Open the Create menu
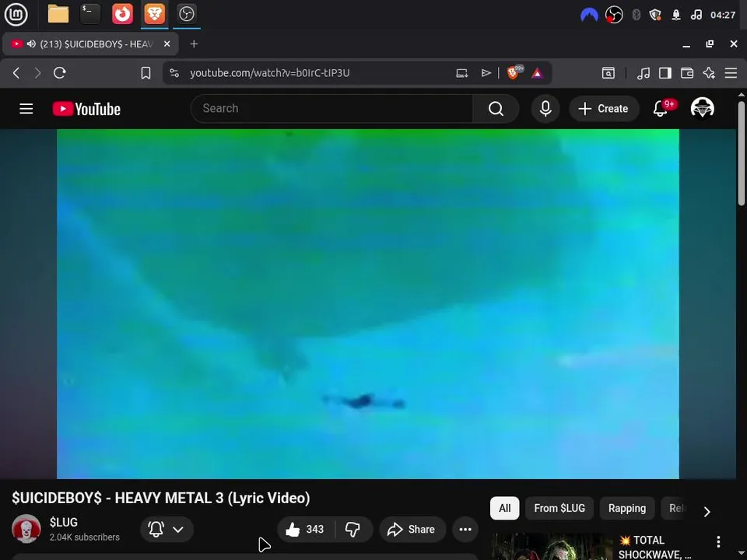Image resolution: width=747 pixels, height=560 pixels. coord(604,109)
